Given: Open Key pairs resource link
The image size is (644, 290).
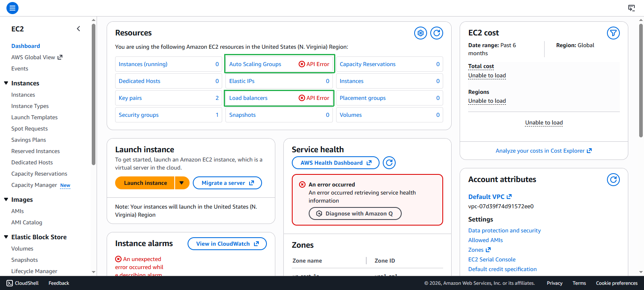Looking at the screenshot, I should pos(130,98).
